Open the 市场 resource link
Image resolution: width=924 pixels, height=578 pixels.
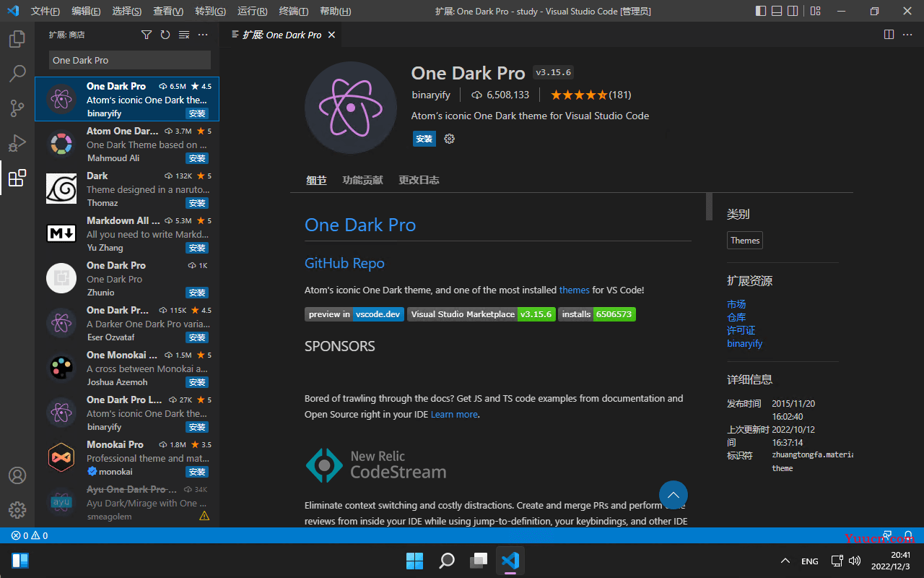pos(736,304)
